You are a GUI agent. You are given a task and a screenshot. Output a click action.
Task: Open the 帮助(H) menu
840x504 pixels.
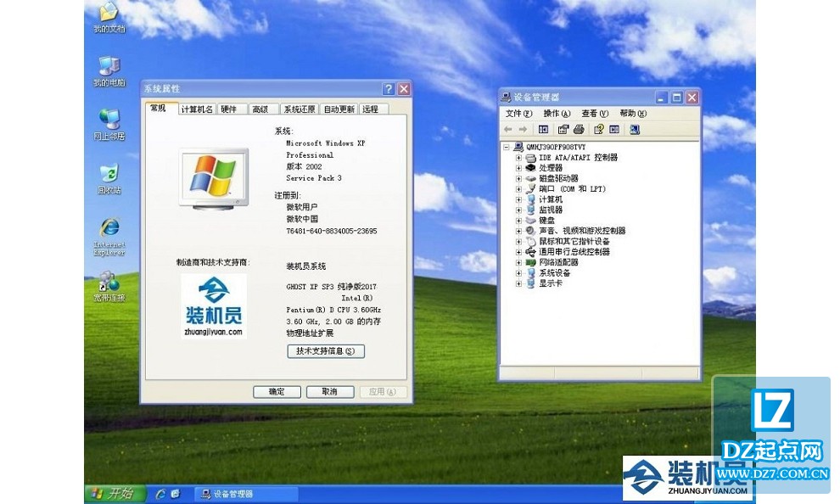(633, 114)
